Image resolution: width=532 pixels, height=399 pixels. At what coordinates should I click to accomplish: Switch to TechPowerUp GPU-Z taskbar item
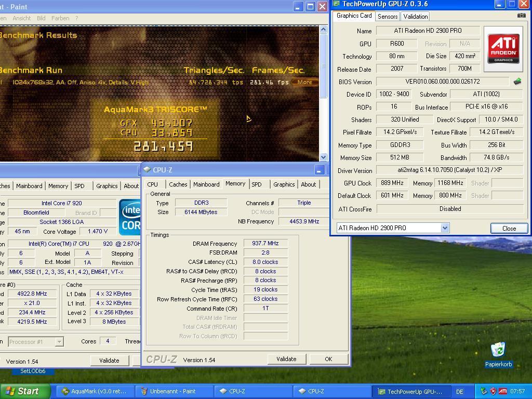click(x=411, y=391)
